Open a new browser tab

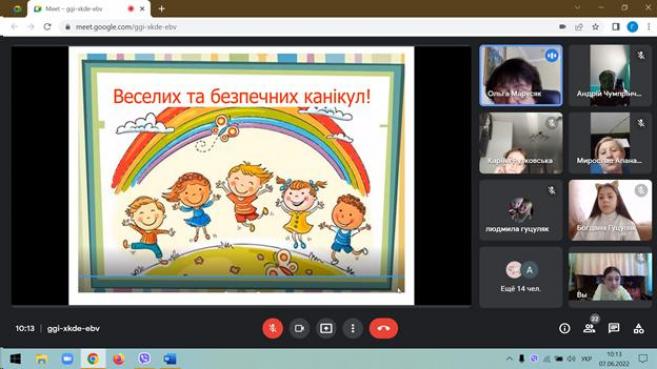162,9
